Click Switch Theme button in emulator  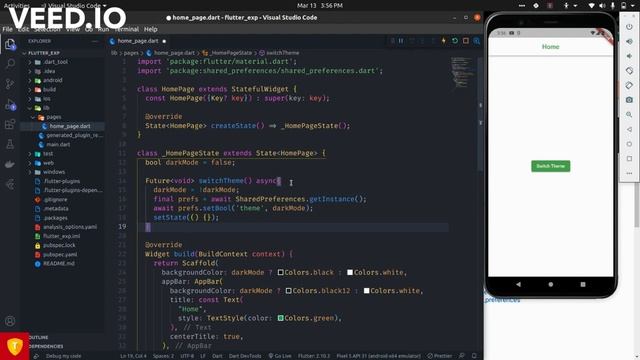point(551,166)
